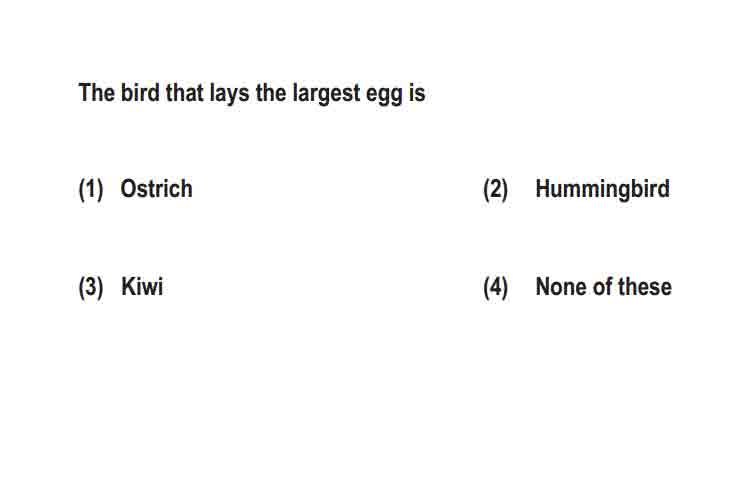Click the word bird in the question

point(140,92)
